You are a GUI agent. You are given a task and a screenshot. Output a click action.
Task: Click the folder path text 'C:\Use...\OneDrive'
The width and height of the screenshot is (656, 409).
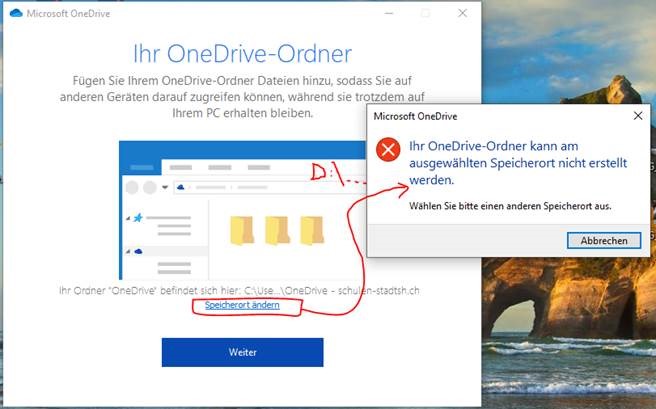(286, 291)
